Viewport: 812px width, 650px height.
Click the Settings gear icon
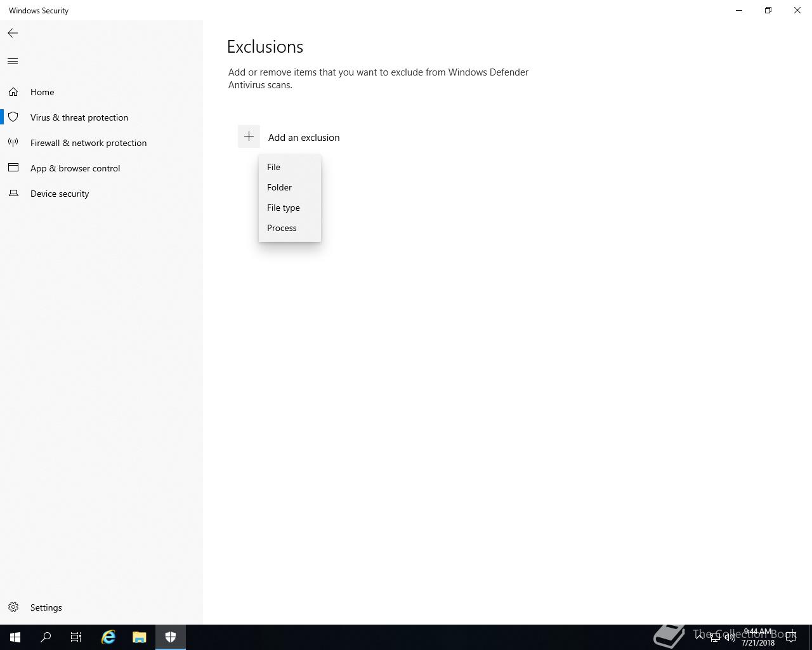coord(13,607)
